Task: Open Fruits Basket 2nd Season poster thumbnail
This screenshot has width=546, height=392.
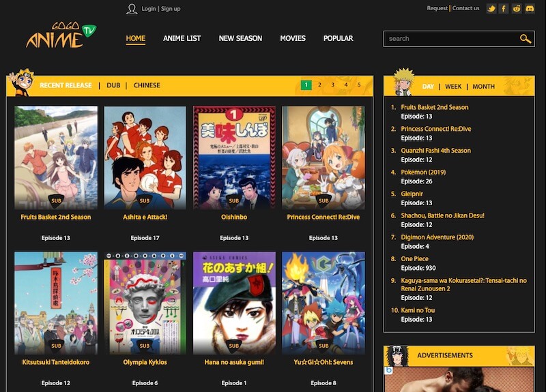Action: pyautogui.click(x=56, y=157)
